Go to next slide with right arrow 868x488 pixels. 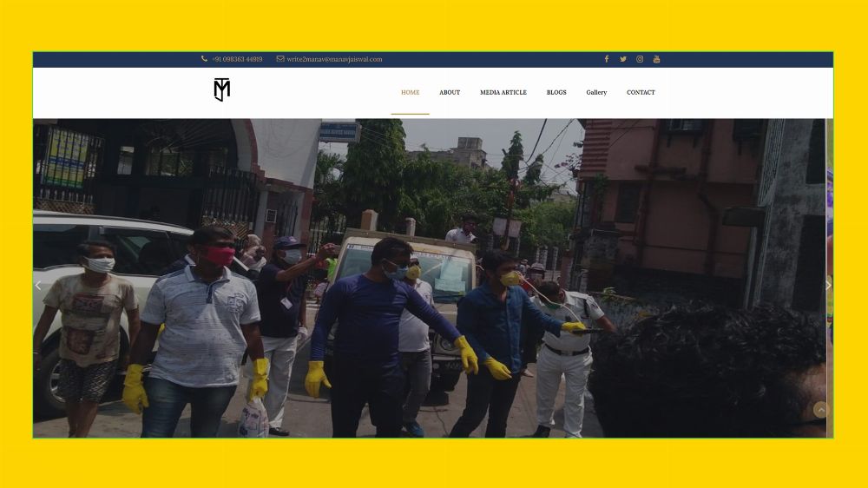point(827,285)
